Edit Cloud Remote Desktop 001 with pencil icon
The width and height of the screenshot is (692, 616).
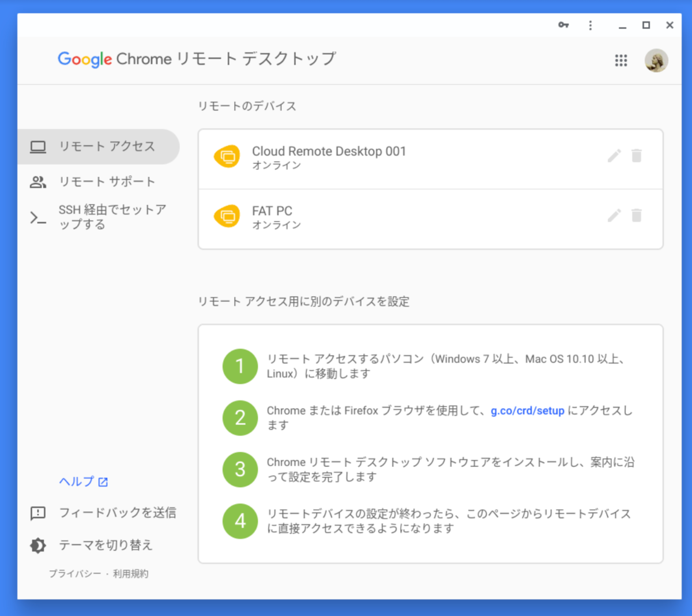(x=614, y=156)
